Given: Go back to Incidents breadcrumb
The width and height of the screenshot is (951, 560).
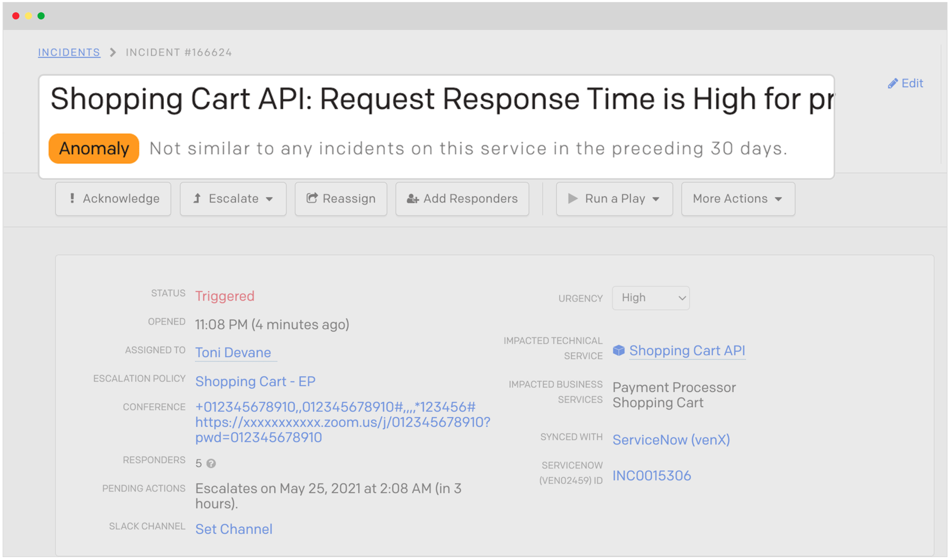Looking at the screenshot, I should [69, 52].
